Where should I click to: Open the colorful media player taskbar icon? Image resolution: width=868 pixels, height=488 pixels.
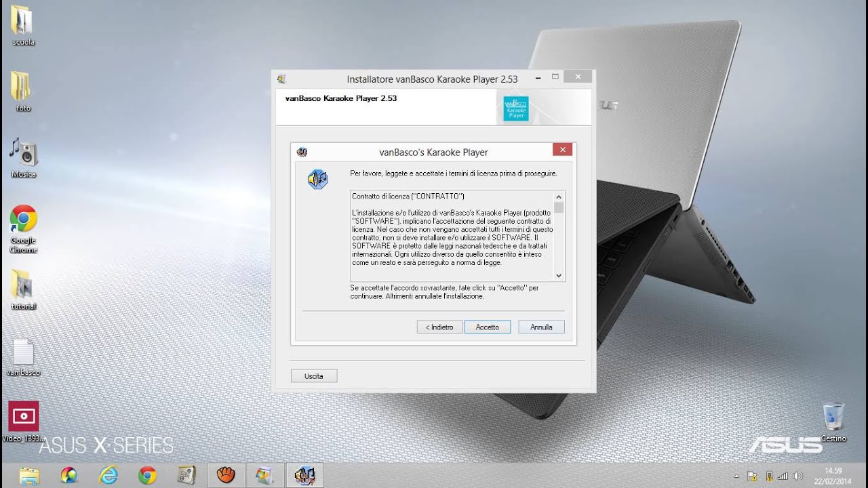point(68,476)
